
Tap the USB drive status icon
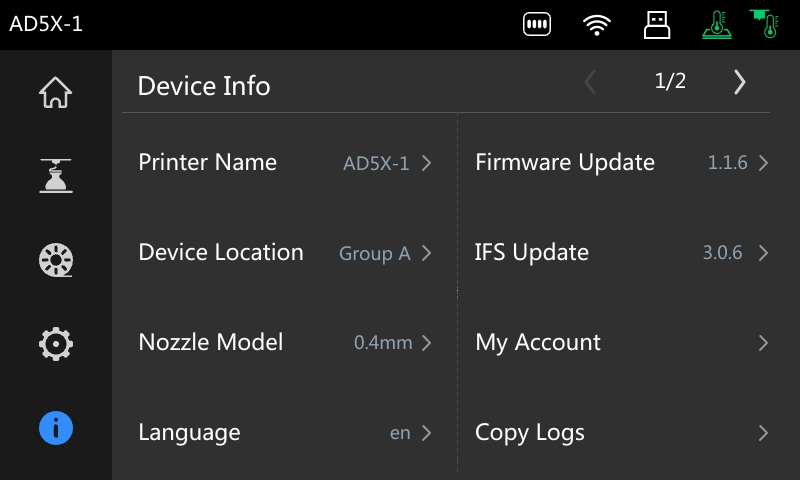coord(657,24)
